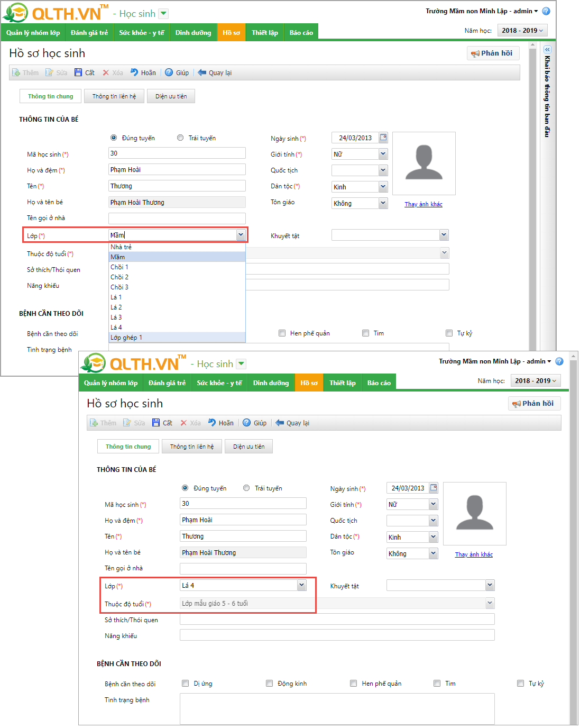Image resolution: width=580 pixels, height=728 pixels.
Task: Check Tim checkbox in bottom window
Action: click(437, 683)
